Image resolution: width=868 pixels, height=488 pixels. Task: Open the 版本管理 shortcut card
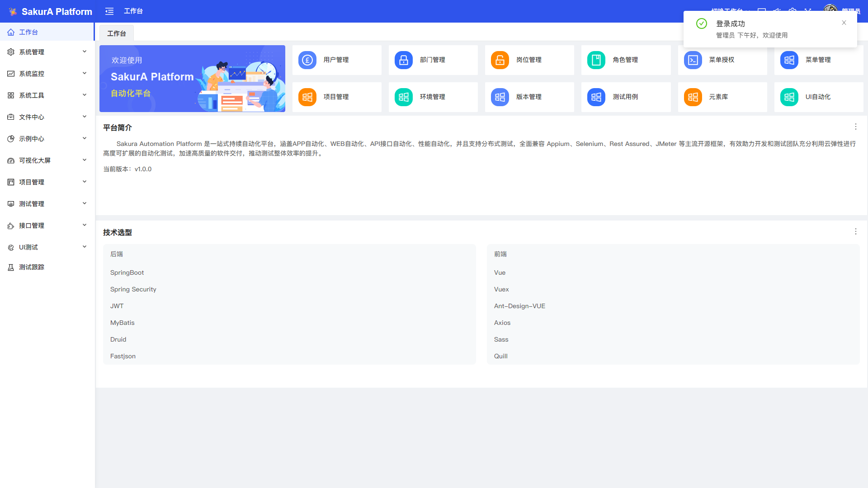tap(529, 97)
